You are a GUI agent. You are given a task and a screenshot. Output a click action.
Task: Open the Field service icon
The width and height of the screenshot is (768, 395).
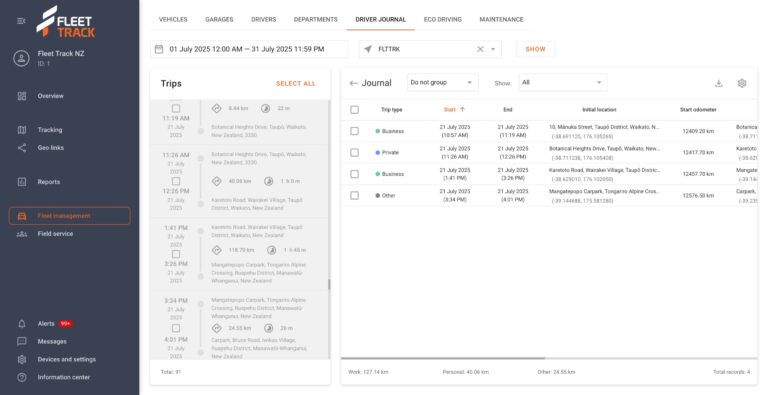pyautogui.click(x=22, y=234)
